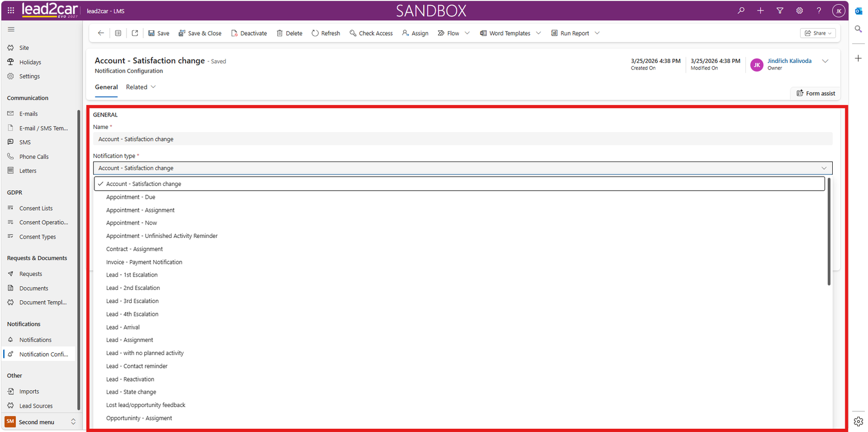Viewport: 868px width, 432px height.
Task: Open the Outlook icon in the side rail
Action: click(x=859, y=11)
